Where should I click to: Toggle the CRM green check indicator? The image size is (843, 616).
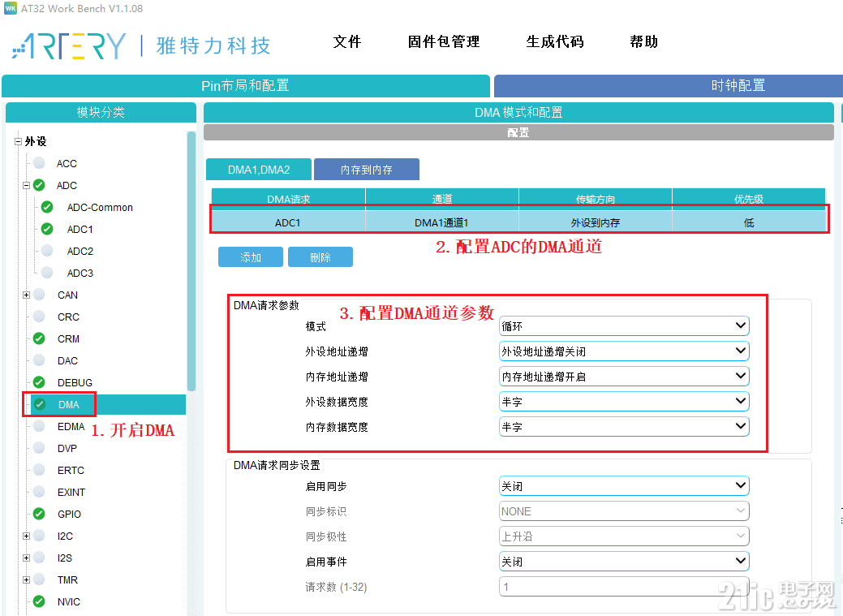click(39, 338)
